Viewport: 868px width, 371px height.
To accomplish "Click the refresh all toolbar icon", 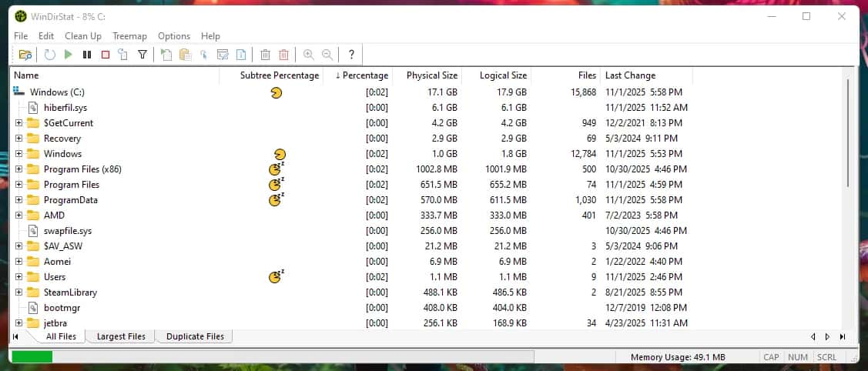I will pyautogui.click(x=49, y=55).
